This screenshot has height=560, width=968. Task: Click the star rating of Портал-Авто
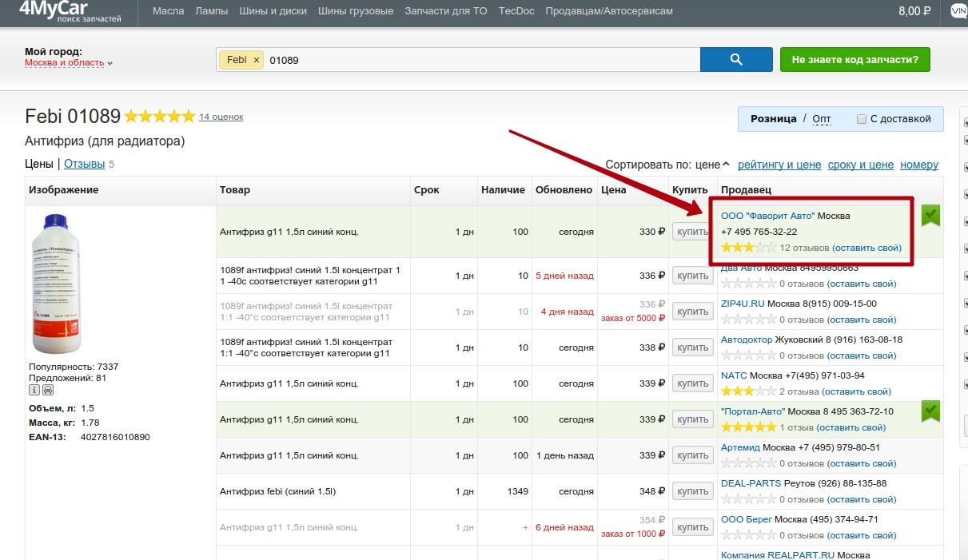pyautogui.click(x=748, y=427)
